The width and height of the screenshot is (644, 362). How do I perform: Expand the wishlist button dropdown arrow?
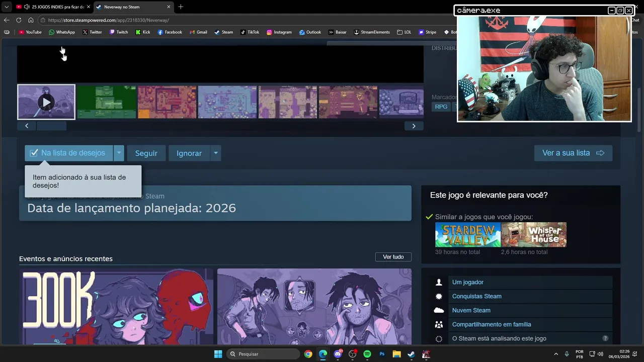pos(119,153)
